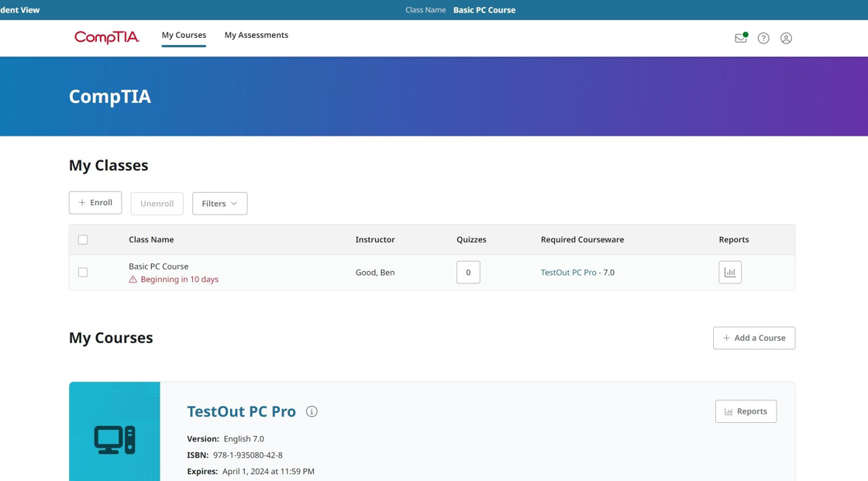Click the help question mark icon
Viewport: 868px width, 481px height.
point(763,38)
